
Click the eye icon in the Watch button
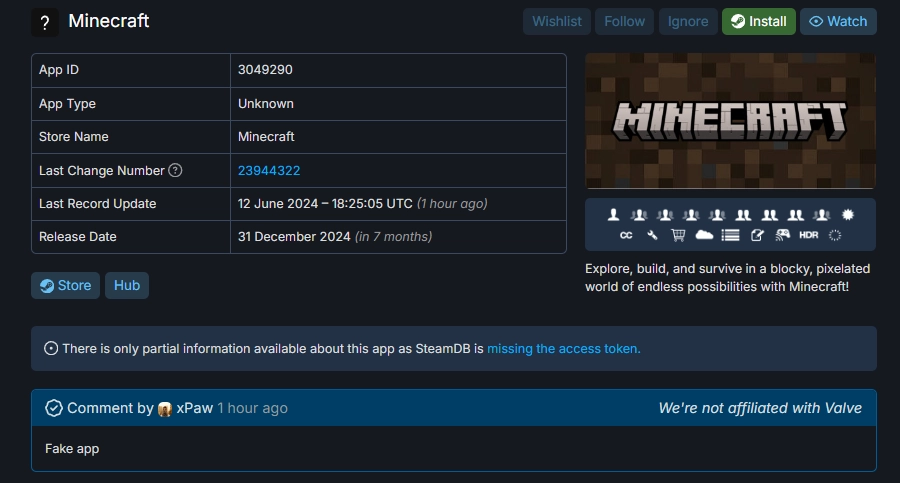(816, 22)
